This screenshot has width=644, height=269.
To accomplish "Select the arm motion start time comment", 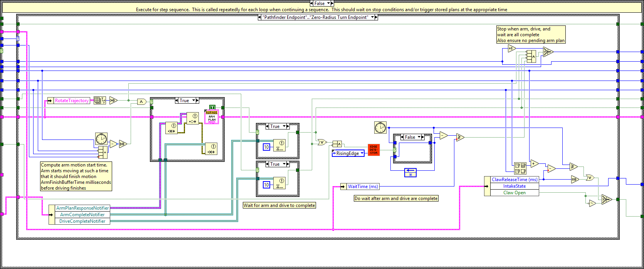I will [76, 177].
